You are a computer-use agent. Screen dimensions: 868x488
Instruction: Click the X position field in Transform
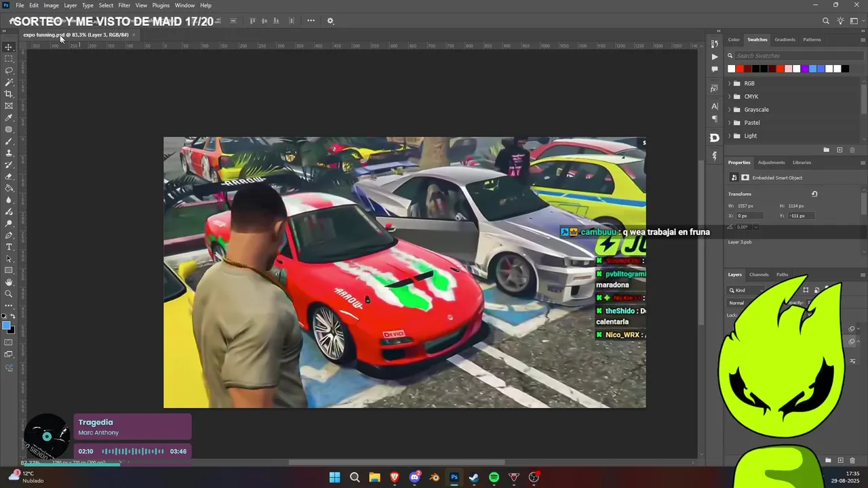click(751, 216)
